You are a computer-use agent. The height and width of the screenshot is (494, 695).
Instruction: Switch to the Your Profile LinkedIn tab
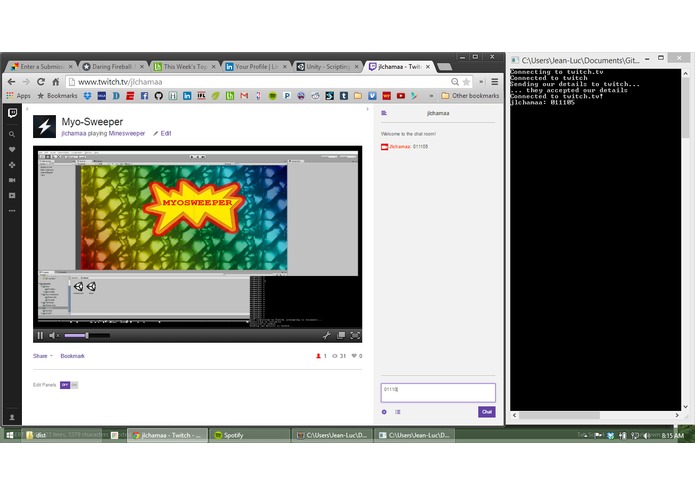coord(256,66)
